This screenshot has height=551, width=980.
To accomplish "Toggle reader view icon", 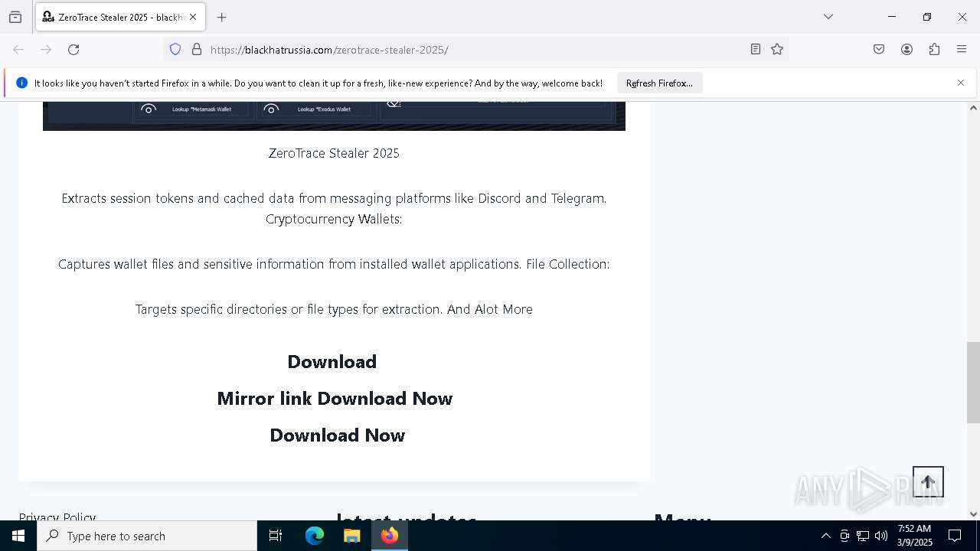I will [x=756, y=50].
